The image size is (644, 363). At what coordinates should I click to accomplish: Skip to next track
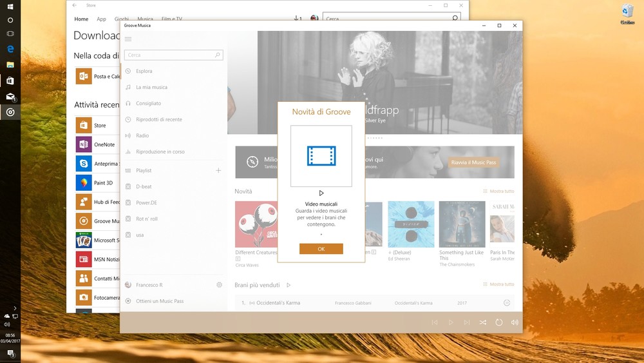(466, 322)
